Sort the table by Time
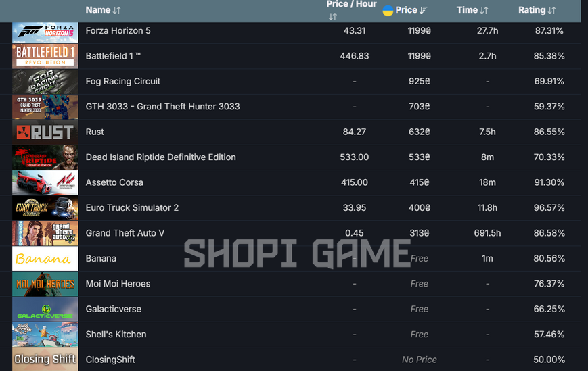 pyautogui.click(x=484, y=11)
